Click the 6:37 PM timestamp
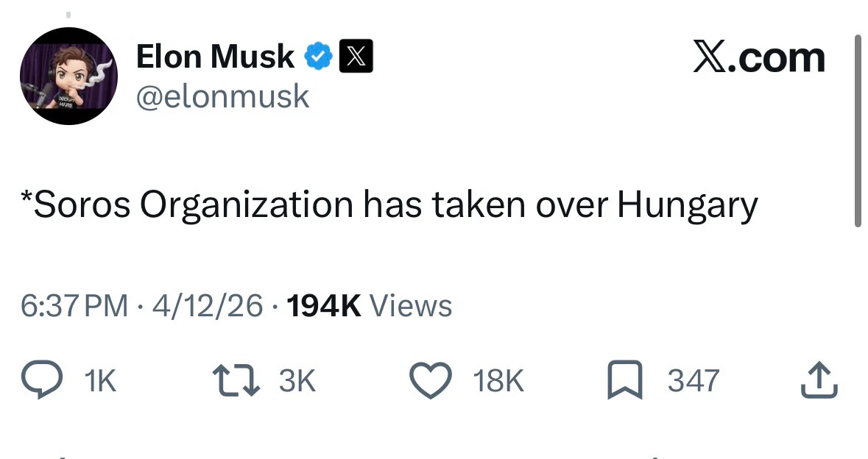The height and width of the screenshot is (459, 868). coord(74,305)
